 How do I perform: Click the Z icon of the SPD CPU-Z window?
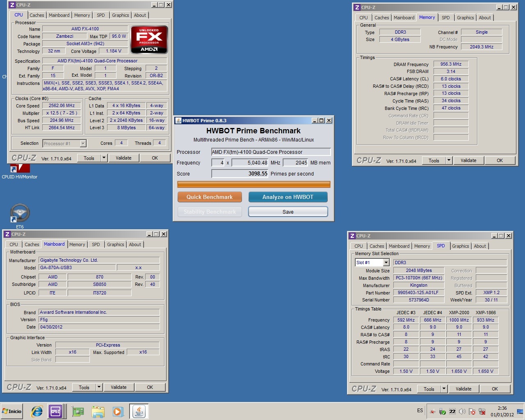[x=352, y=236]
